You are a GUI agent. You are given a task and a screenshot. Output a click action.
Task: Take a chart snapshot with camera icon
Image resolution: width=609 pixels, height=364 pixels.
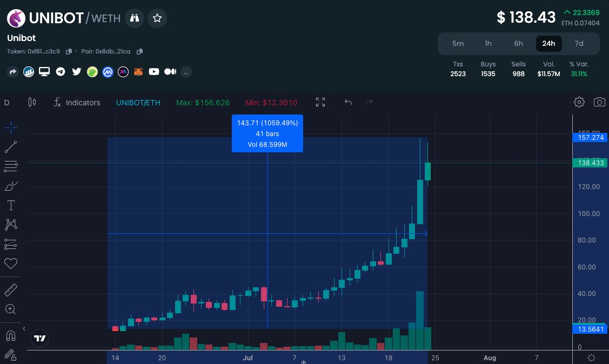pos(599,102)
